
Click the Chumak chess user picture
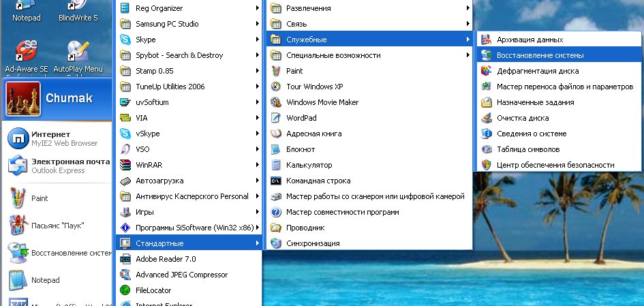tap(22, 100)
